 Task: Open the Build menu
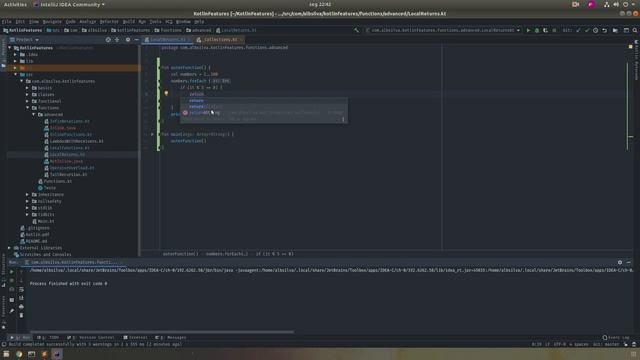click(129, 22)
